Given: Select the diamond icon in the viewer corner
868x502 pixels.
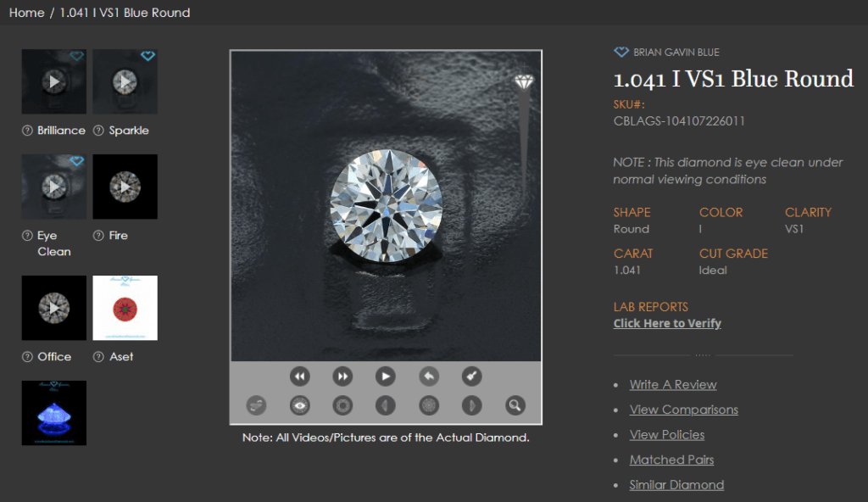Looking at the screenshot, I should 523,81.
